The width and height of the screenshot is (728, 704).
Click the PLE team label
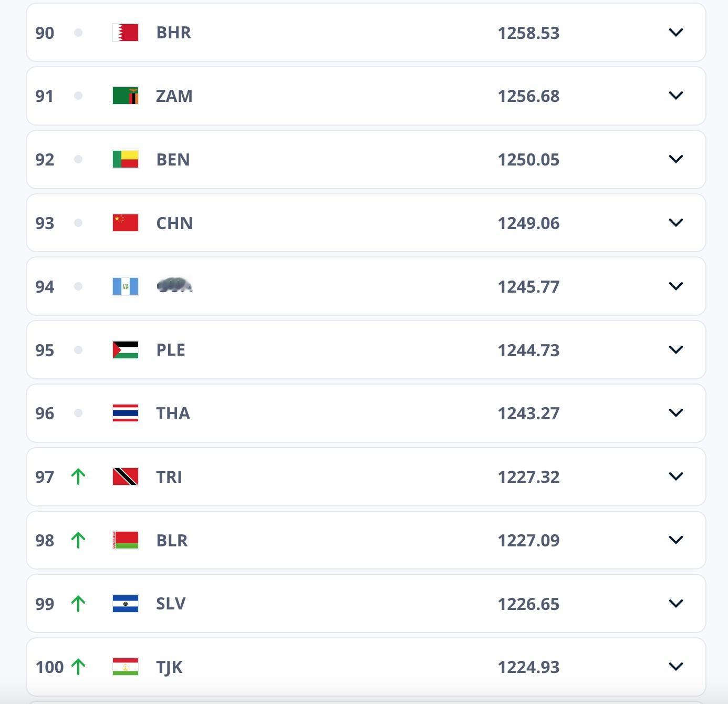pos(170,349)
